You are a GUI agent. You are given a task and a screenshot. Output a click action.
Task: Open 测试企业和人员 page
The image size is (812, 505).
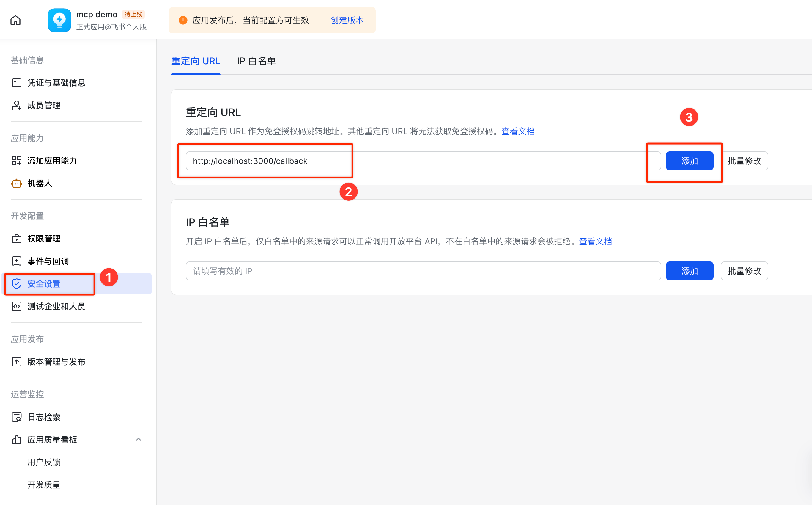[x=56, y=306]
